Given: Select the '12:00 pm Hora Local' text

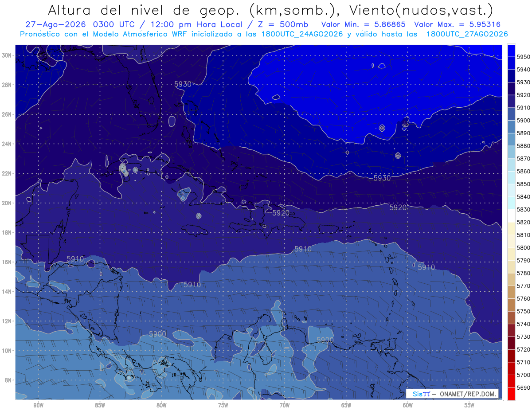Looking at the screenshot, I should tap(196, 25).
